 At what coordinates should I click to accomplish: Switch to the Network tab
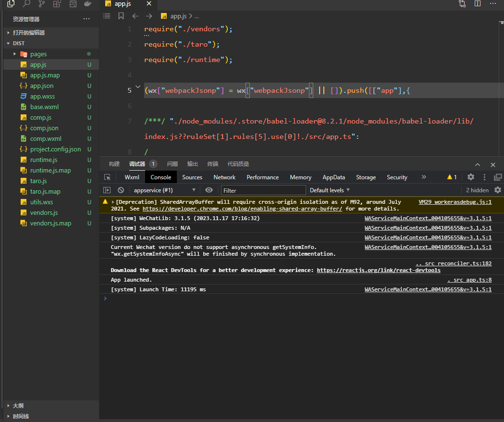tap(224, 177)
